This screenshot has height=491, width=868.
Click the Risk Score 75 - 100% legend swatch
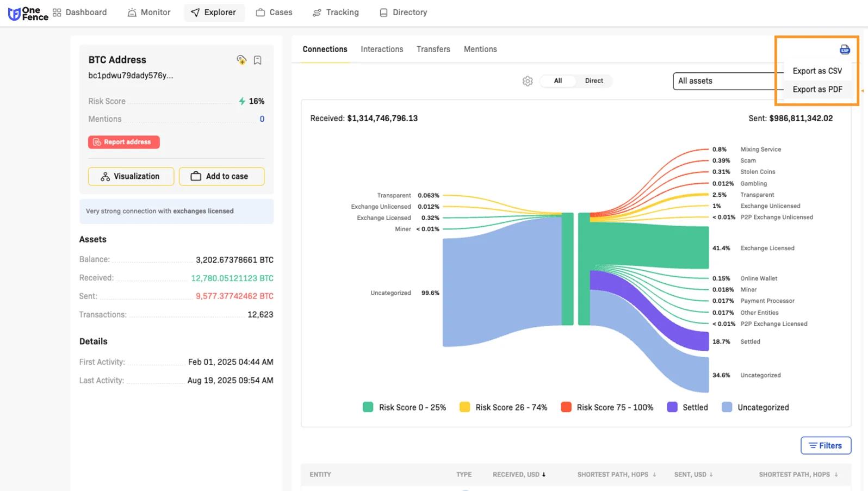pos(566,407)
